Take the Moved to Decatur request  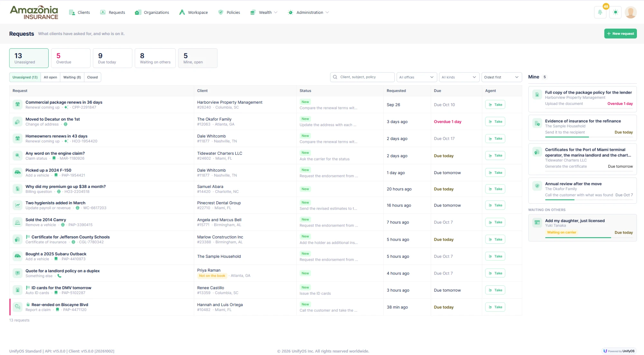click(495, 122)
